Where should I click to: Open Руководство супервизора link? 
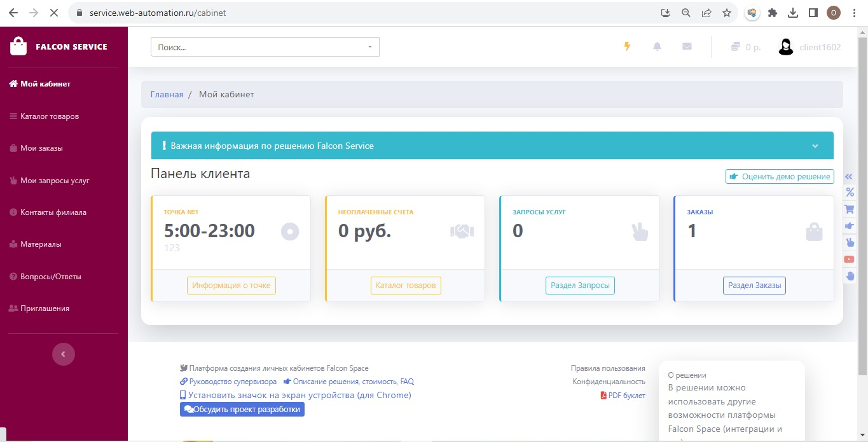pyautogui.click(x=228, y=382)
